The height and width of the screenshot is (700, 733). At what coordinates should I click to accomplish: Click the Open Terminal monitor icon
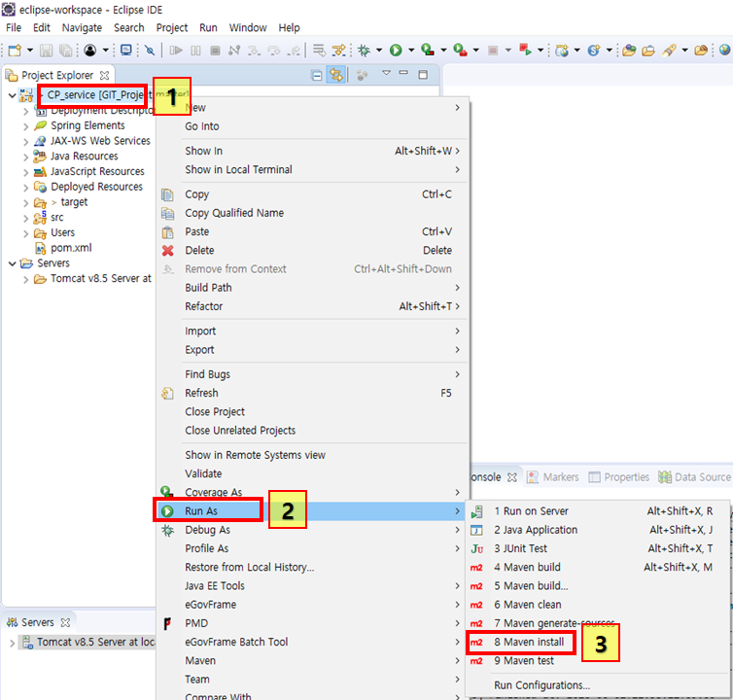click(x=125, y=50)
